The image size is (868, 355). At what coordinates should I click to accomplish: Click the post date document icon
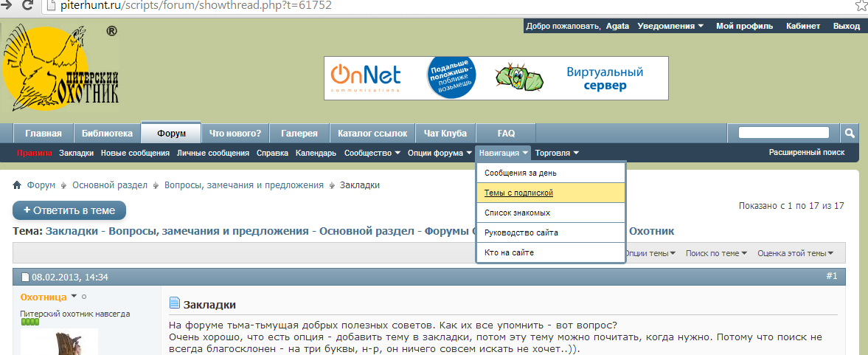coord(24,278)
